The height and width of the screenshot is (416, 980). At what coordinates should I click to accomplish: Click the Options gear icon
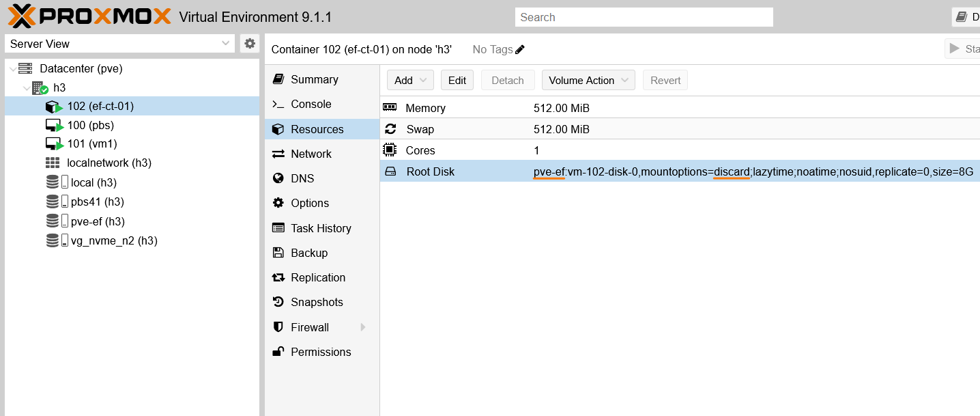pos(278,203)
